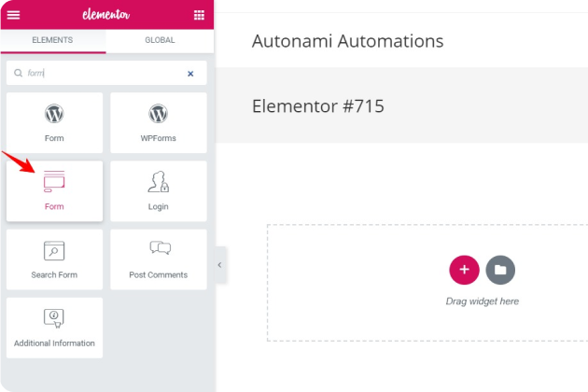Viewport: 588px width, 392px height.
Task: Click the Elementor #715 page heading
Action: pyautogui.click(x=317, y=106)
